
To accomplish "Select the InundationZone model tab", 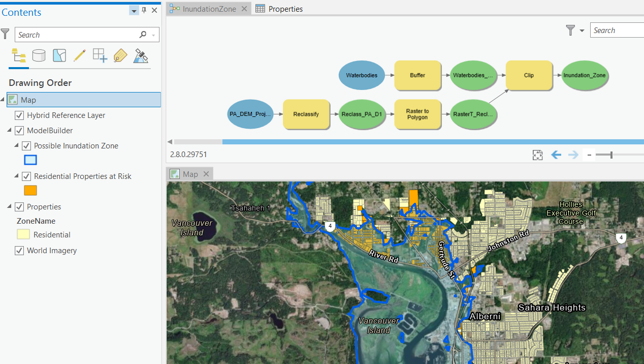I will click(209, 9).
